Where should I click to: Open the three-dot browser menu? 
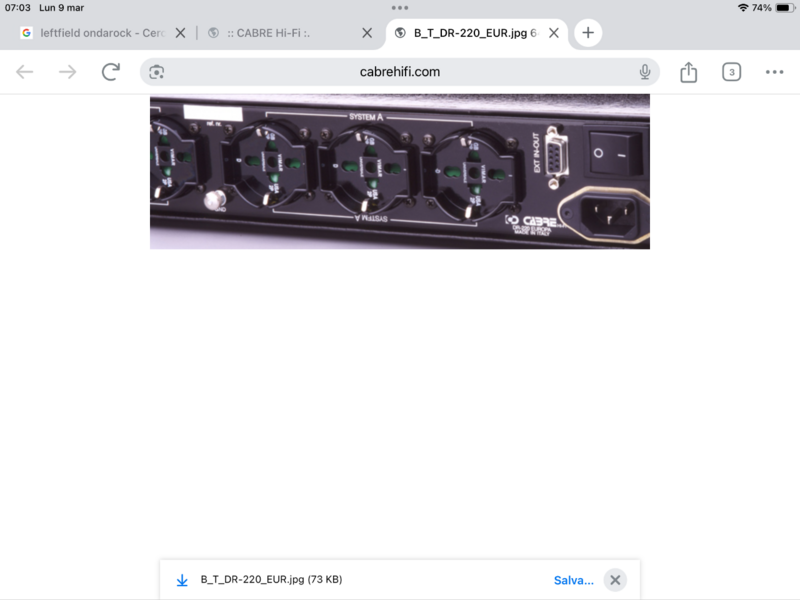coord(773,71)
